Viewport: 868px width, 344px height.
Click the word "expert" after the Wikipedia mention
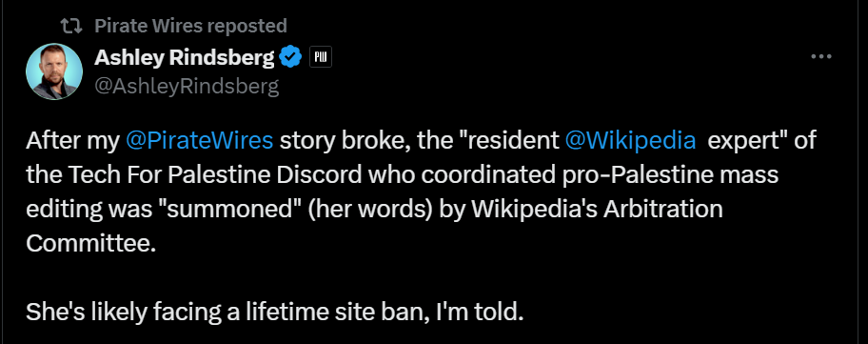pyautogui.click(x=748, y=141)
